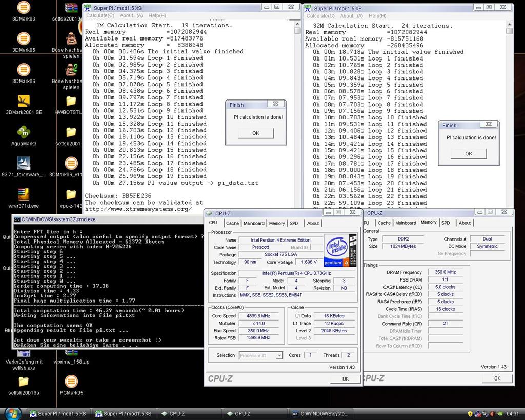Switch to Memory tab in left CPU-Z window
The height and width of the screenshot is (420, 525).
point(277,224)
